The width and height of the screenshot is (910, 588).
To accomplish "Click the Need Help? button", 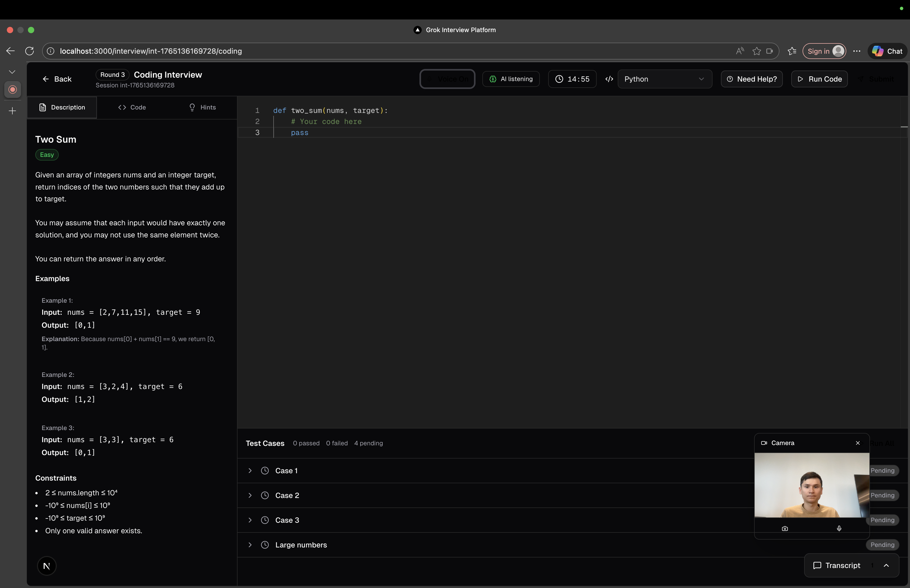I will 751,79.
